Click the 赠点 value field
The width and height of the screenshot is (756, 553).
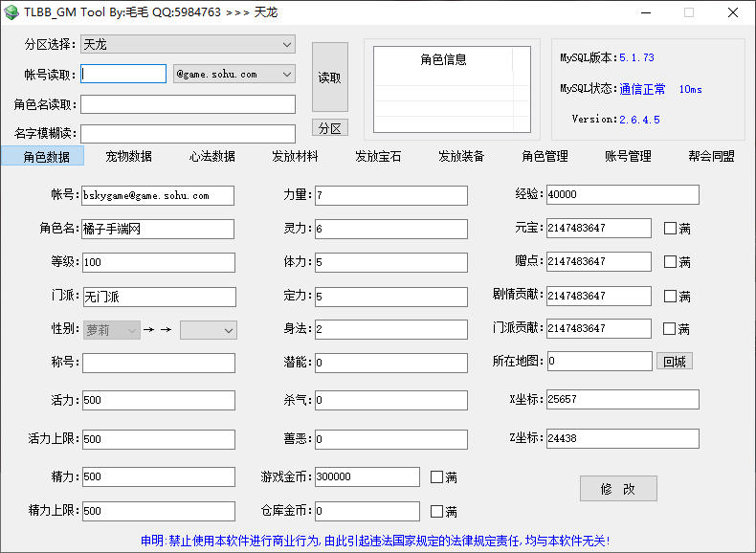pos(599,261)
